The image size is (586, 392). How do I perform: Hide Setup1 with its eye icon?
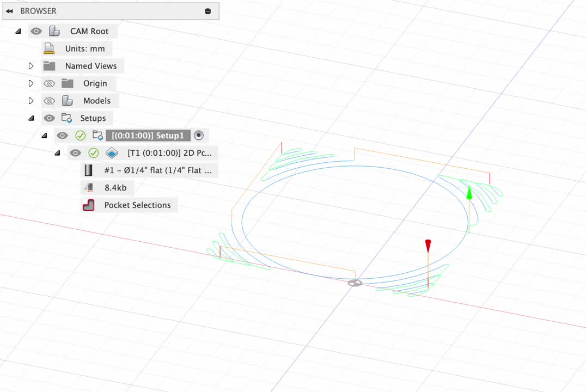coord(62,135)
